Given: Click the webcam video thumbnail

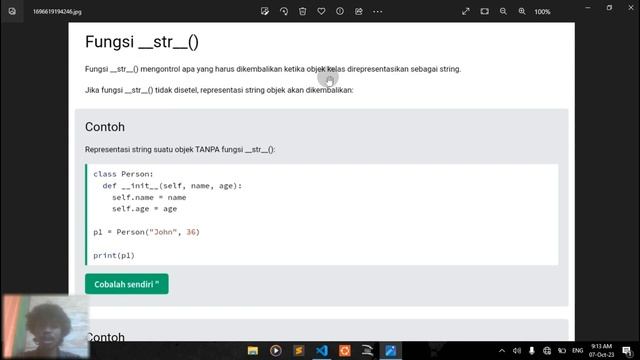Looking at the screenshot, I should click(x=46, y=327).
